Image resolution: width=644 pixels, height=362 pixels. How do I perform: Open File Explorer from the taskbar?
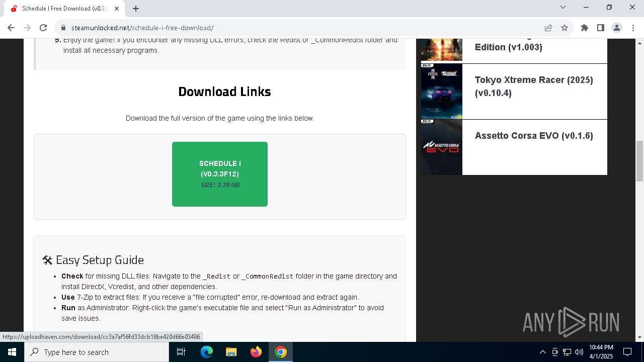coord(231,352)
